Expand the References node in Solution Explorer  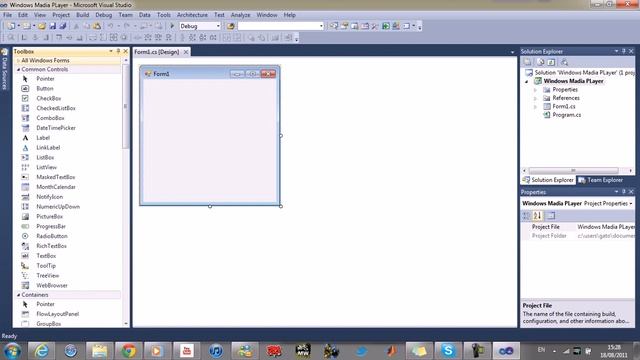(x=535, y=98)
